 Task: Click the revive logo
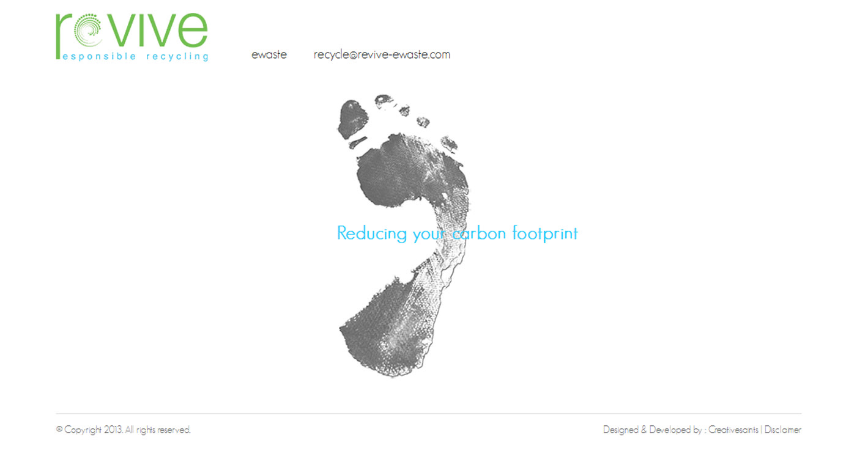point(132,37)
